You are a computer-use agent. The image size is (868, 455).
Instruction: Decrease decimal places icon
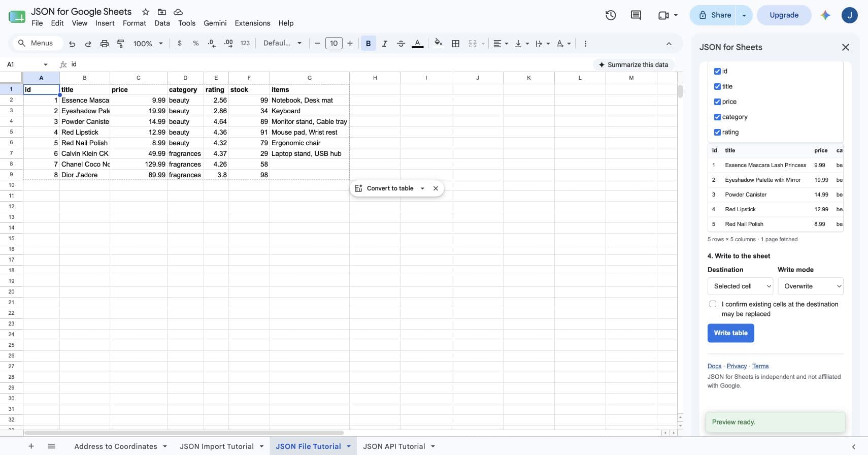(212, 44)
